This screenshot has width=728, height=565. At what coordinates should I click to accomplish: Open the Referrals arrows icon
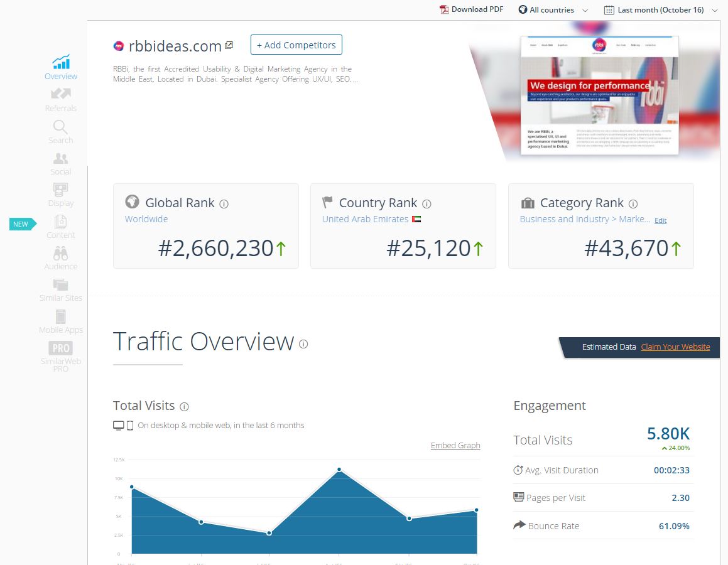point(61,94)
